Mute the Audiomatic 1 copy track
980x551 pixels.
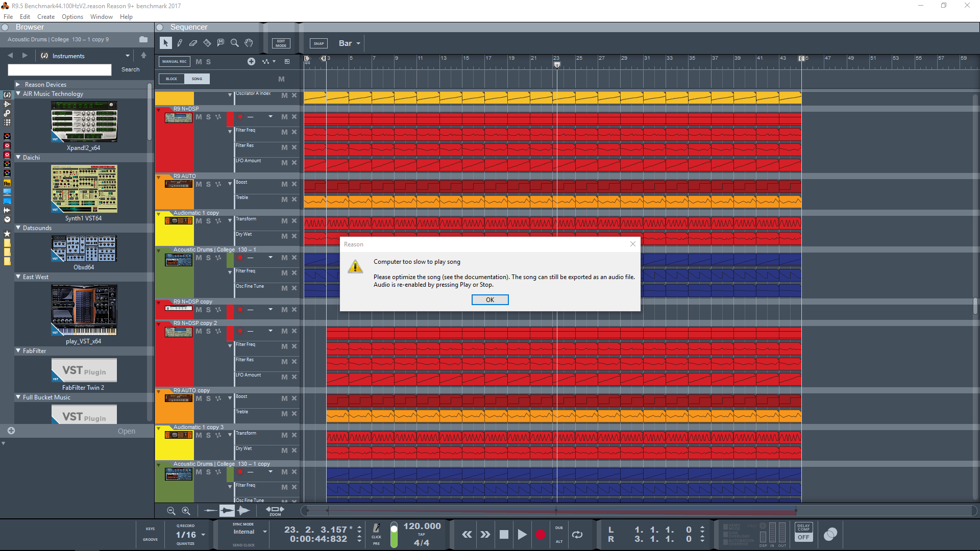coord(199,221)
